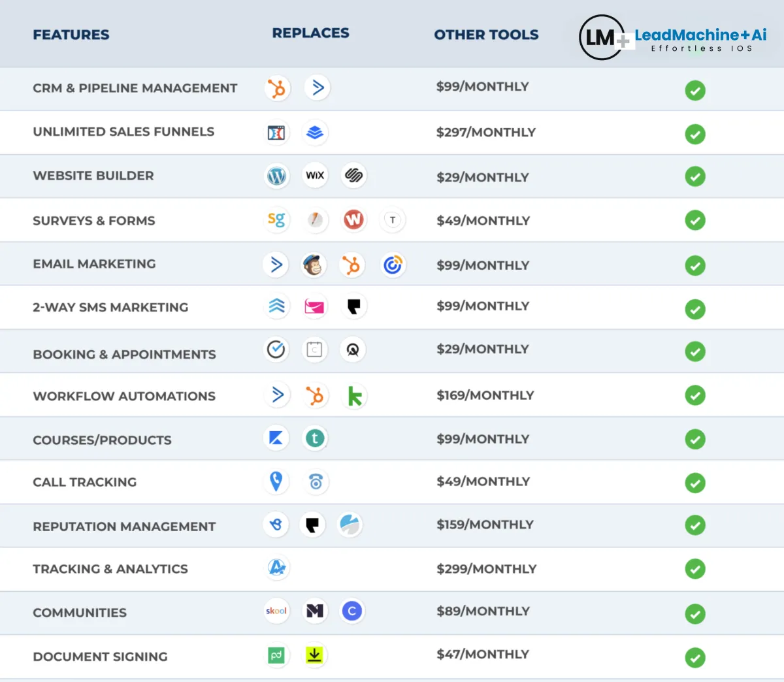Click the HubSpot icon in CRM & Pipeline Management row
This screenshot has height=682, width=784.
tap(277, 88)
